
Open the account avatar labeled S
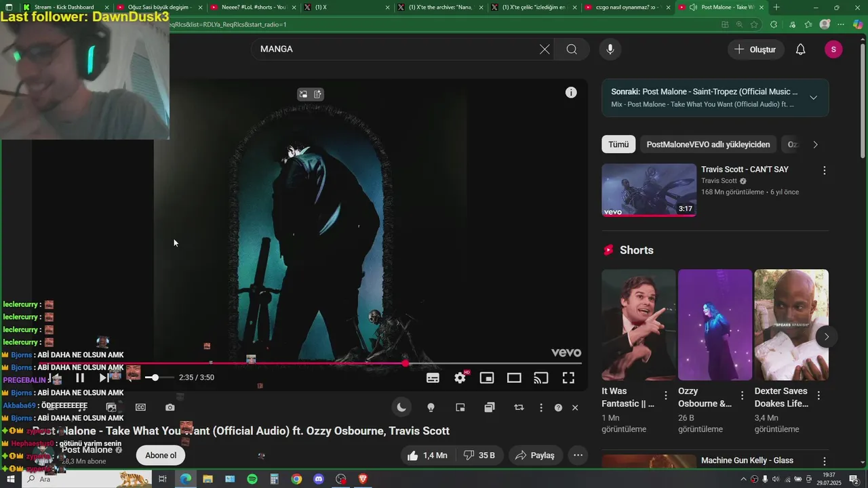pos(833,49)
